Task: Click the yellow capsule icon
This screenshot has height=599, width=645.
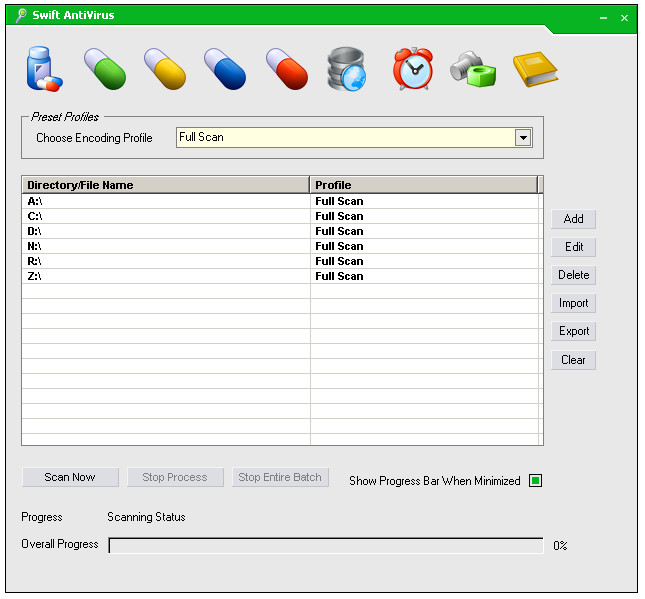Action: 165,69
